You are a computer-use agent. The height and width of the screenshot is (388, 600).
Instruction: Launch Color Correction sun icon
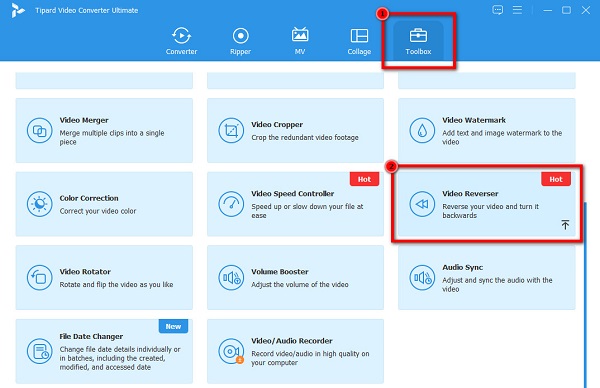click(39, 204)
